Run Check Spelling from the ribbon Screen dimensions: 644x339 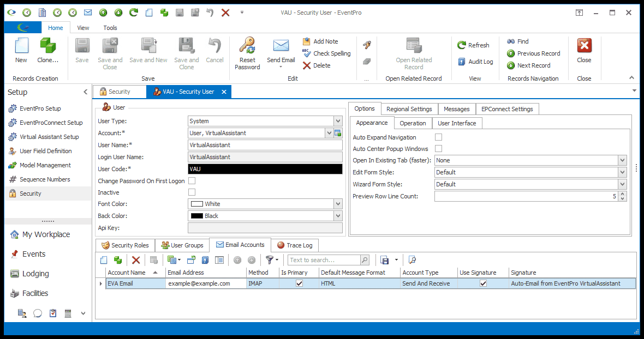326,53
